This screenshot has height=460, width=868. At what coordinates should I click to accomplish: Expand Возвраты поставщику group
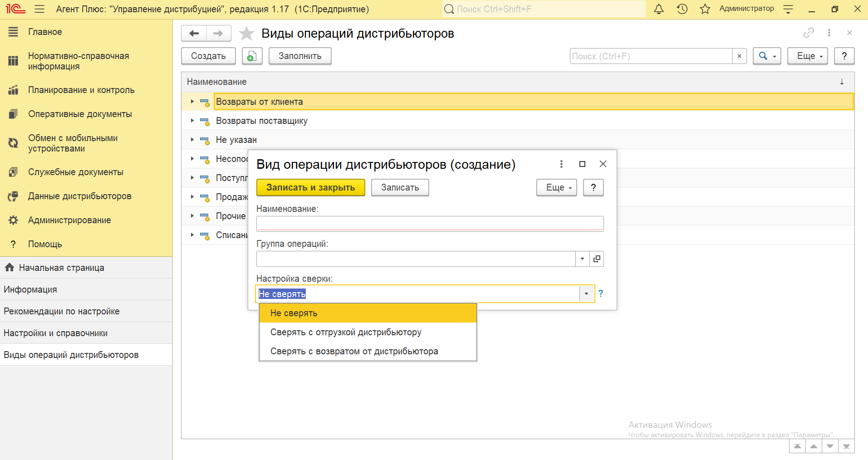pos(192,121)
